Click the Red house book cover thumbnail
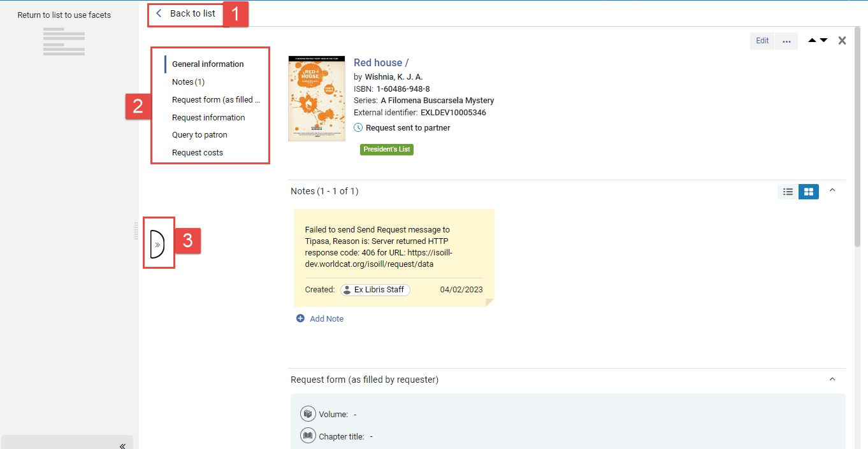868x449 pixels. (x=317, y=99)
